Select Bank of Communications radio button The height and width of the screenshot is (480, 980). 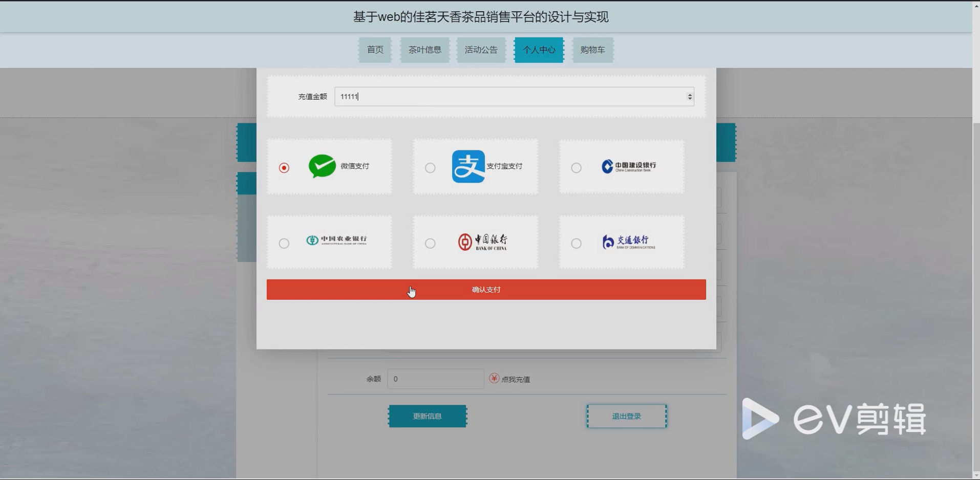pos(576,244)
